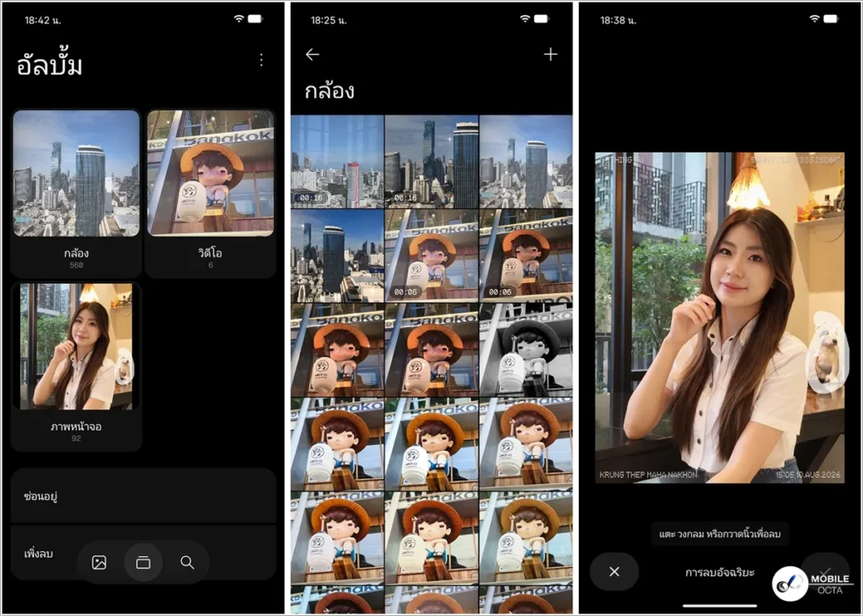
Task: Tap the การลบอัจฉริยะ smart erase label
Action: click(720, 572)
